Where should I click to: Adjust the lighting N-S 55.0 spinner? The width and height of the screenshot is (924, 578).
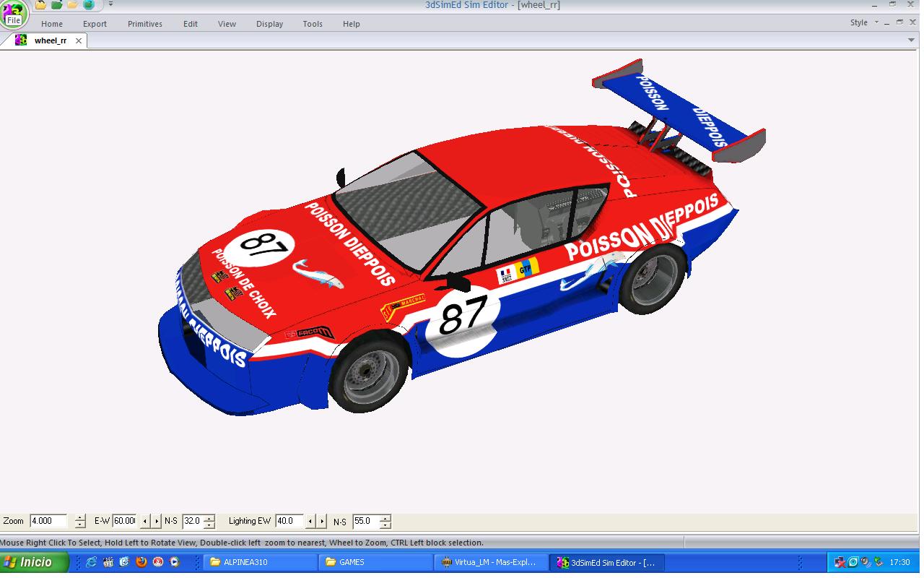pyautogui.click(x=385, y=521)
